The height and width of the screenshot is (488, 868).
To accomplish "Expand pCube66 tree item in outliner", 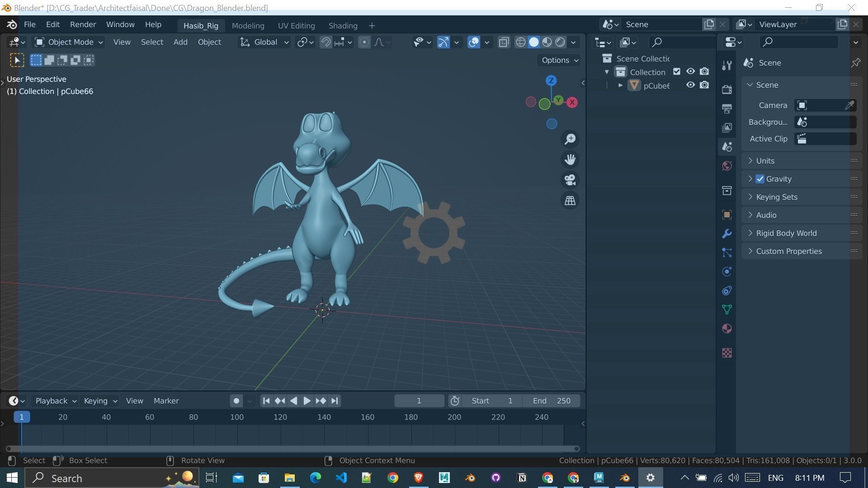I will click(620, 85).
